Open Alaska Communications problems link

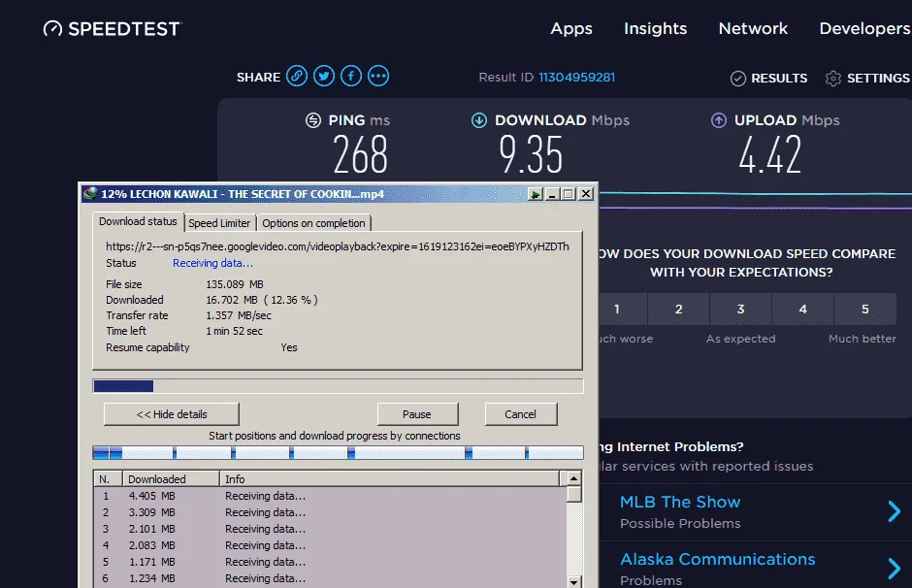click(718, 560)
